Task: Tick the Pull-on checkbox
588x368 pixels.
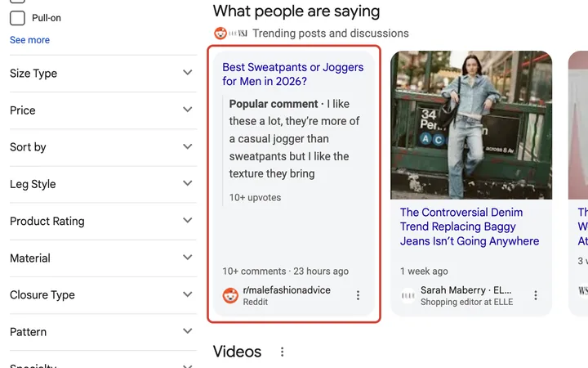Action: tap(17, 18)
